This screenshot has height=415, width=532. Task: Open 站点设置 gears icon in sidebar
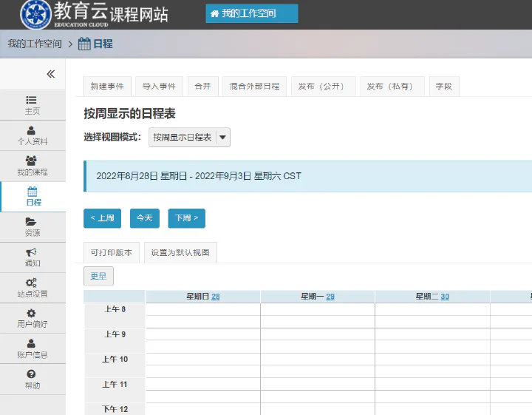31,283
